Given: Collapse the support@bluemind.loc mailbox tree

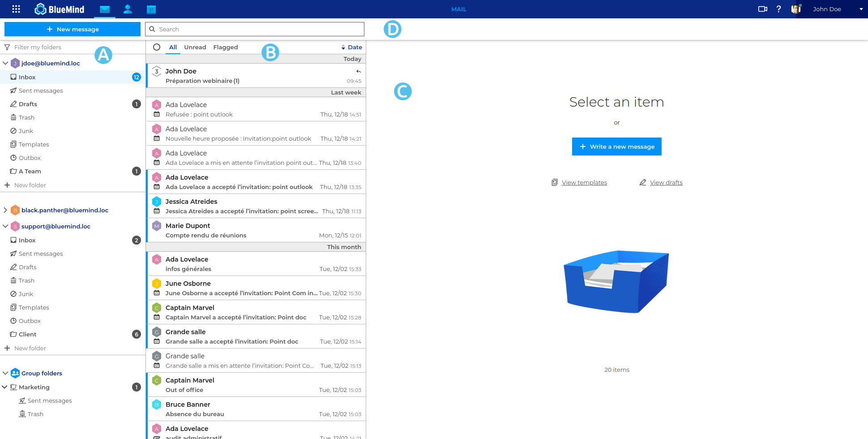Looking at the screenshot, I should (x=5, y=226).
